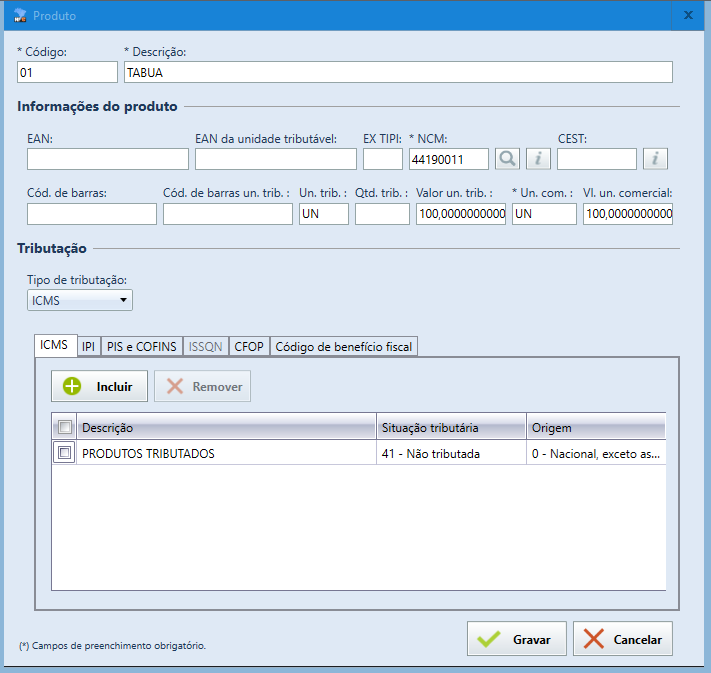Click the Un. com. field
Screen dimensions: 711x673
[x=544, y=214]
